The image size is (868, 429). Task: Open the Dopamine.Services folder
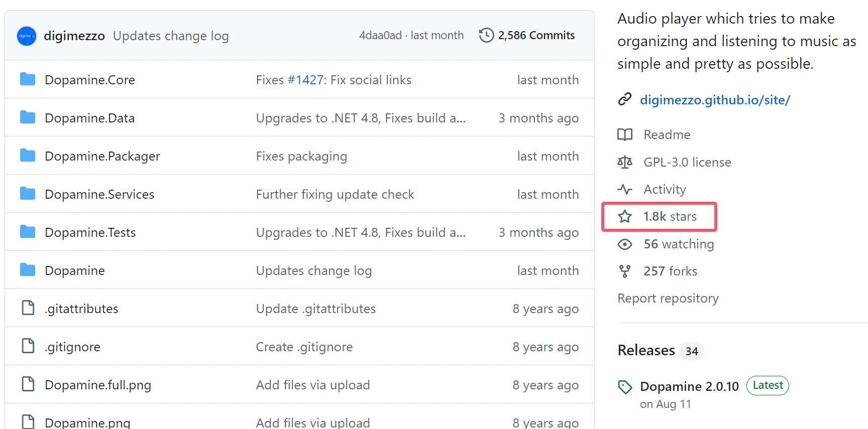pos(99,195)
